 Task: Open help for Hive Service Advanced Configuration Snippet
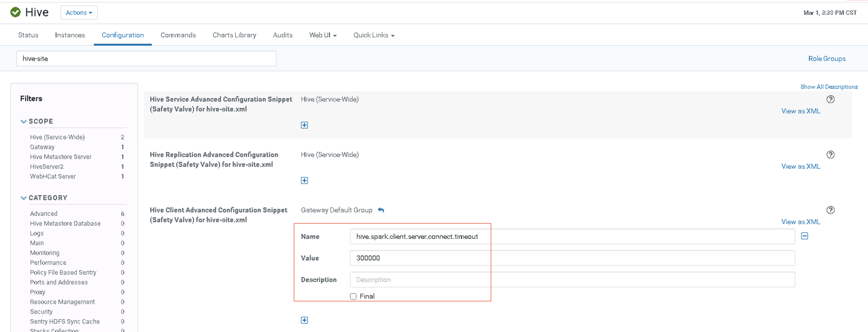(x=831, y=99)
